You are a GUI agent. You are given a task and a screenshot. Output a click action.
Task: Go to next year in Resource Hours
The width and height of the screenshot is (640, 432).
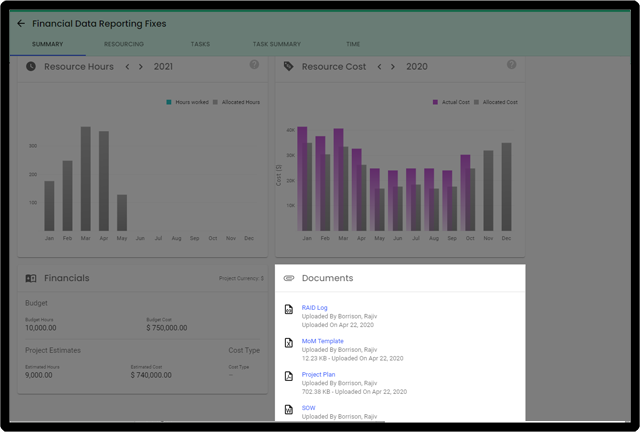[141, 67]
